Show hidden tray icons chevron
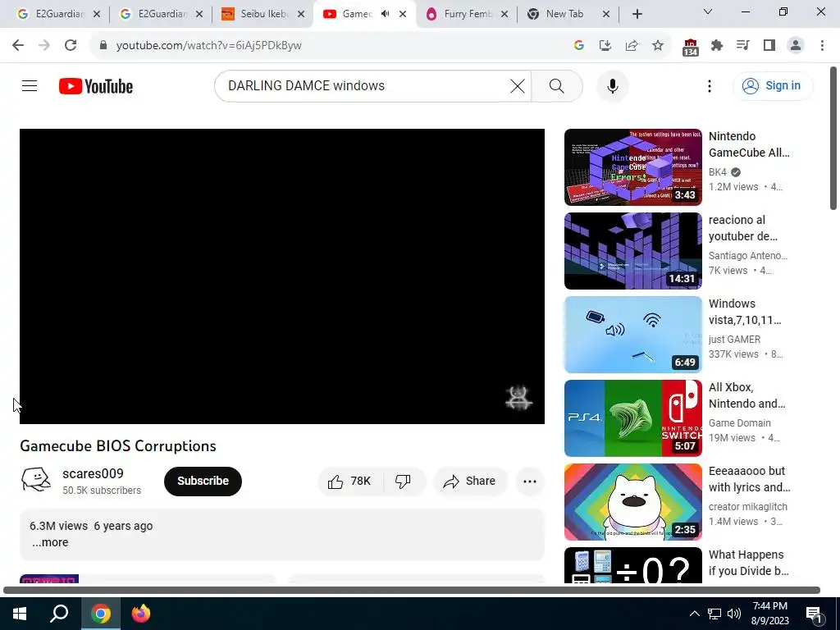The height and width of the screenshot is (630, 840). click(x=694, y=614)
